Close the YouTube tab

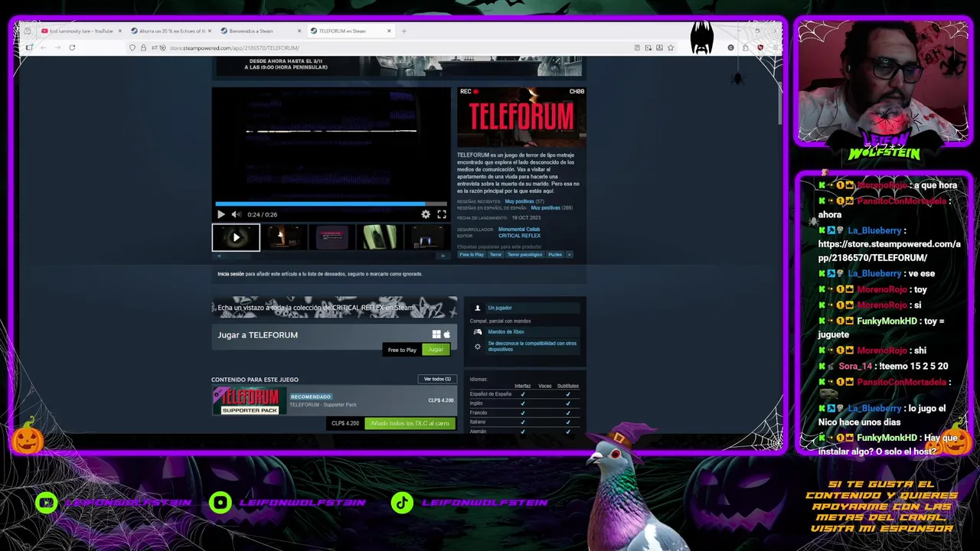pos(119,31)
